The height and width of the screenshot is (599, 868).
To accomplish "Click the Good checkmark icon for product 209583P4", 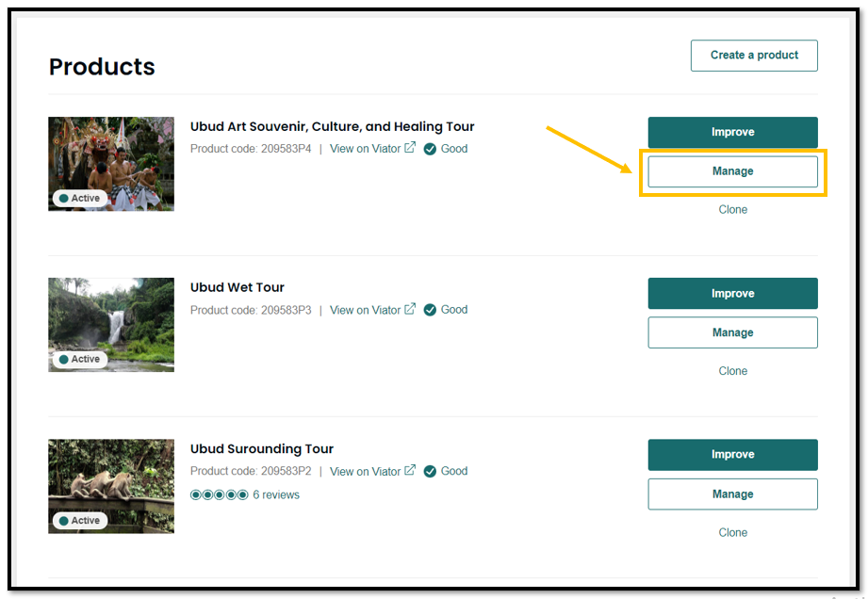I will tap(430, 149).
